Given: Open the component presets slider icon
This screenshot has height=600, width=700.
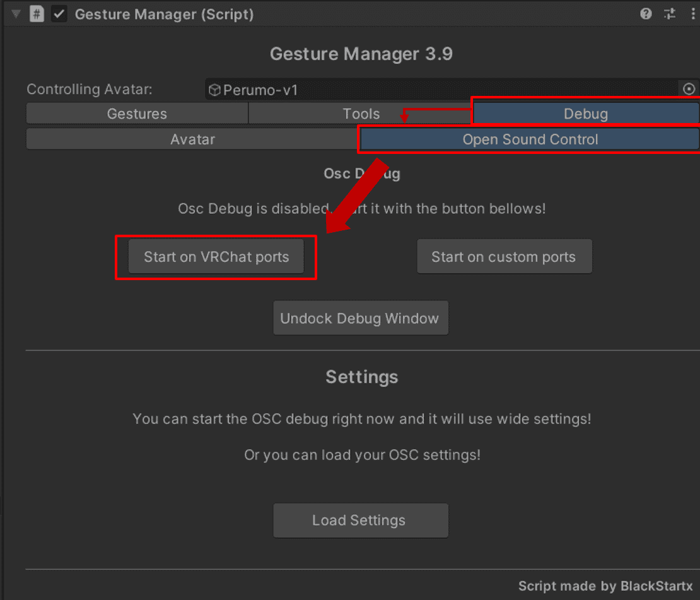Looking at the screenshot, I should (x=669, y=14).
